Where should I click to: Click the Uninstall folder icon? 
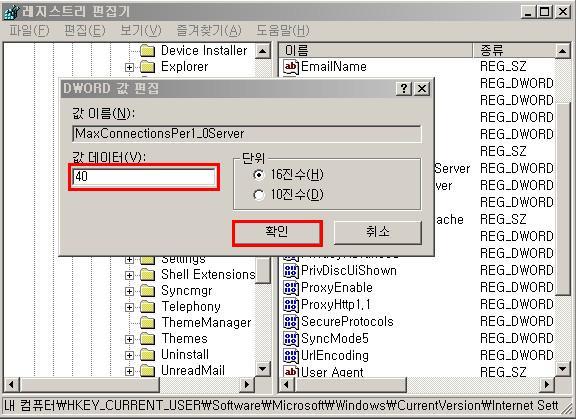click(148, 355)
